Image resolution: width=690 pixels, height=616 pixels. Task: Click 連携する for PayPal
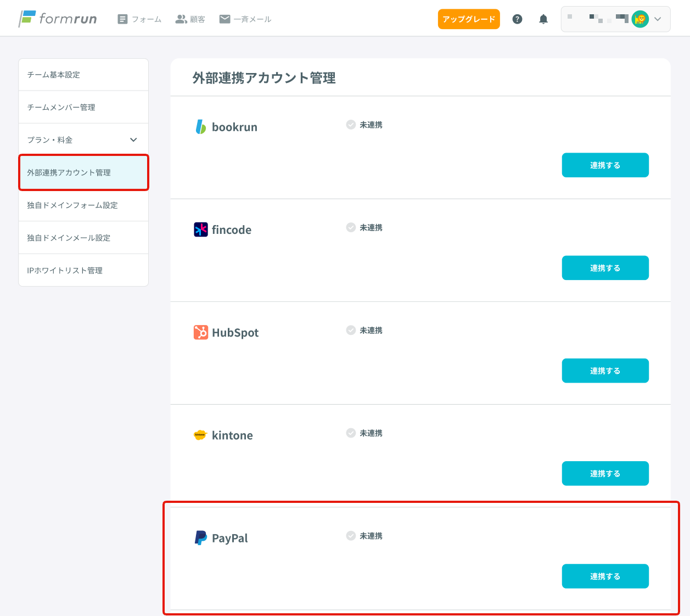coord(605,576)
